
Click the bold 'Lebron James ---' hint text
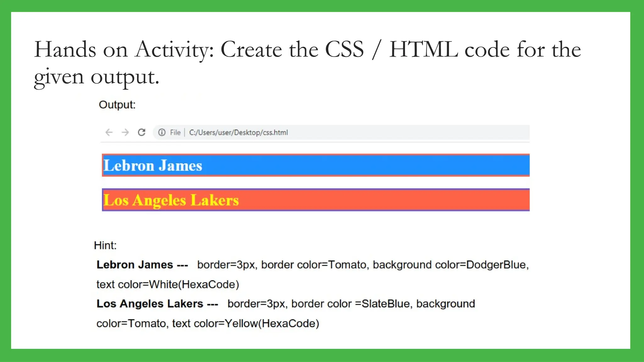tap(142, 265)
